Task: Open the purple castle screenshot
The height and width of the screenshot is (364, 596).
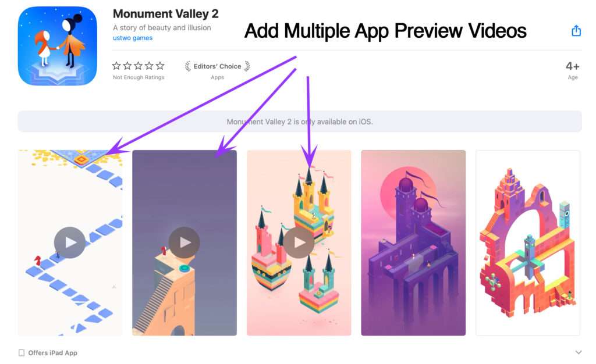Action: point(413,242)
